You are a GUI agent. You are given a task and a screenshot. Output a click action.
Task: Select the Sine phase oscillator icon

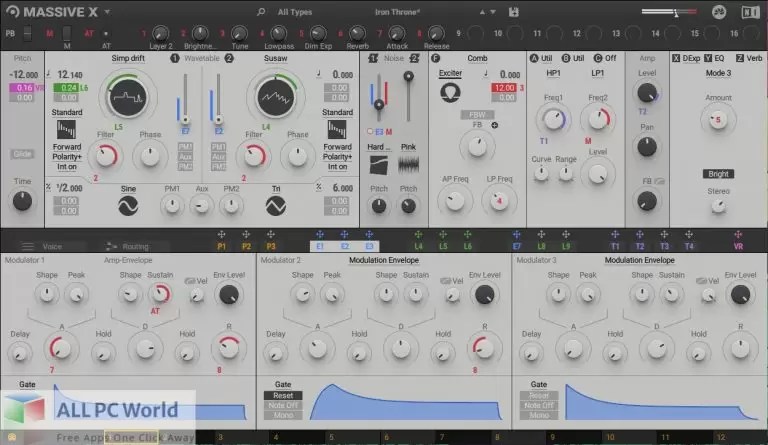pyautogui.click(x=128, y=206)
